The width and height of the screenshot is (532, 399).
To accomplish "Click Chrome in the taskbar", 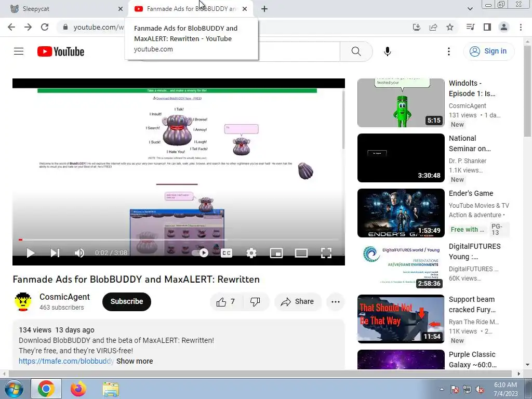I will [46, 389].
